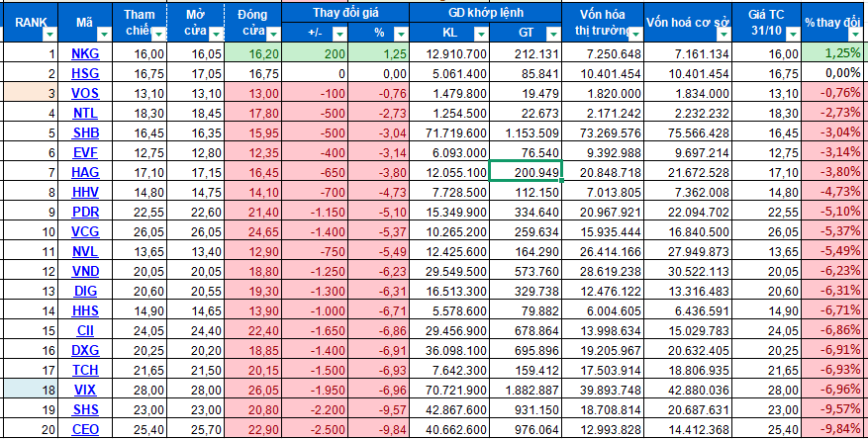Open the HHV ticker link

pos(85,192)
